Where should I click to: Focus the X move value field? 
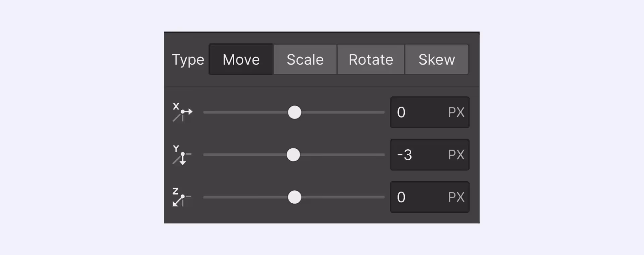(416, 112)
